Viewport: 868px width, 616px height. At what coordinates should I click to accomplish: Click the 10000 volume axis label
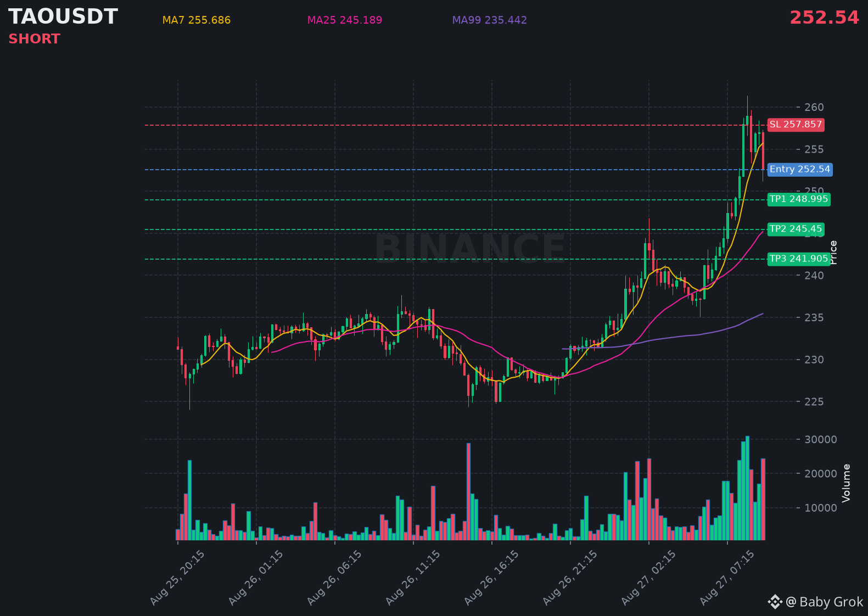point(821,508)
